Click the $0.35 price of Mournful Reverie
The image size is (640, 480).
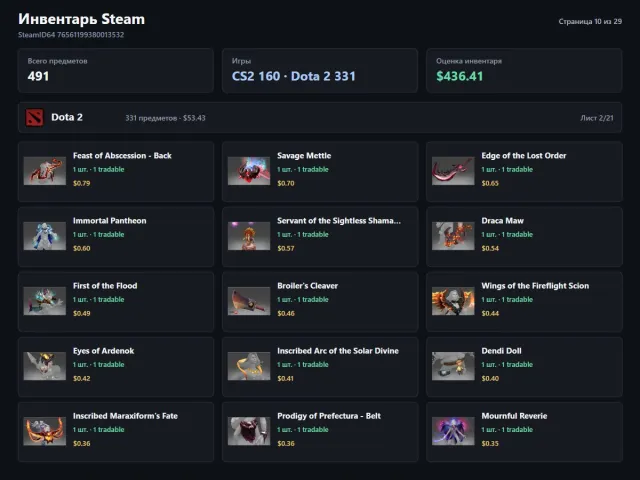point(490,443)
